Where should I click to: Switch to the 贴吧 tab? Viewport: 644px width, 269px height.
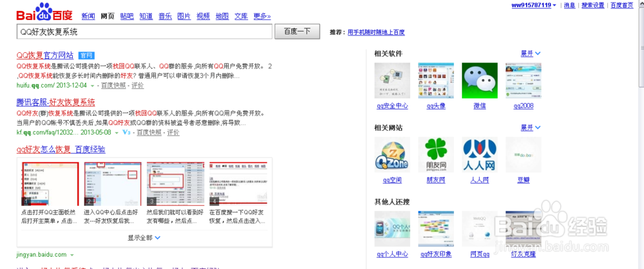tap(127, 17)
